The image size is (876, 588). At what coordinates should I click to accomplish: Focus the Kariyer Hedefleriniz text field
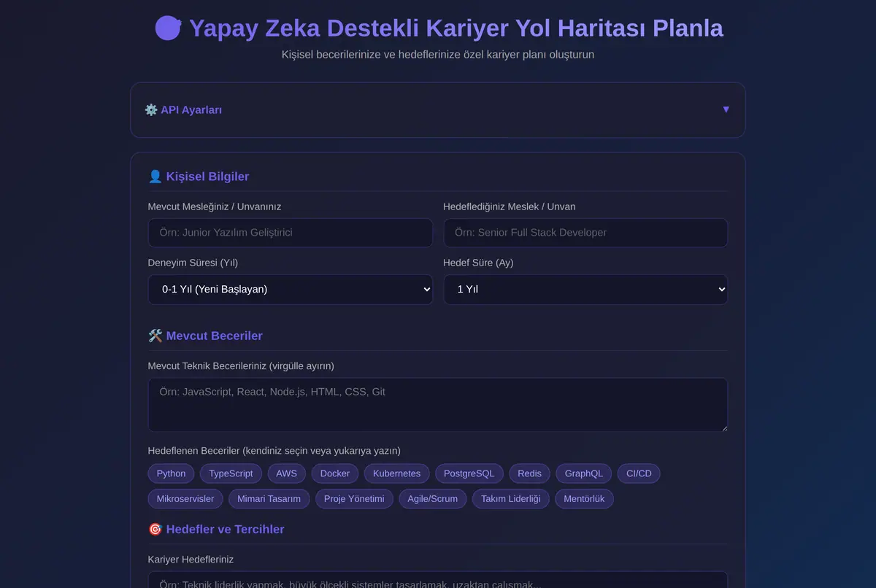pyautogui.click(x=438, y=580)
